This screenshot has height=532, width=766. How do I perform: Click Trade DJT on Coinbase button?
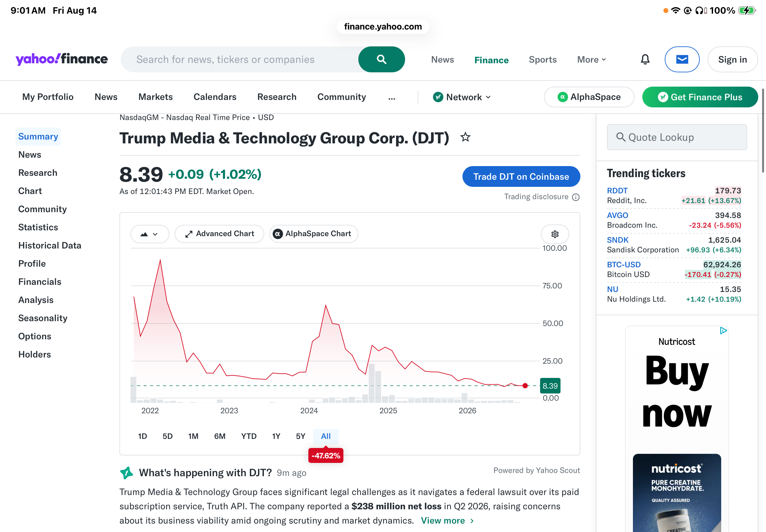pos(521,177)
